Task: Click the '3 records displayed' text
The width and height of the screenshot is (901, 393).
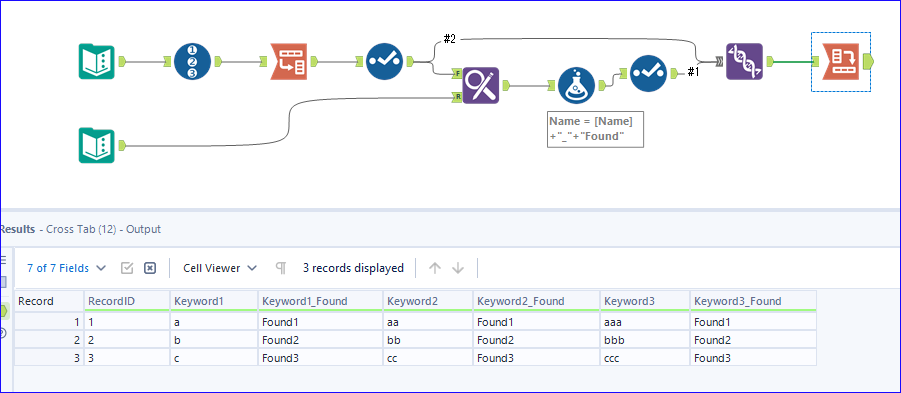Action: (x=353, y=268)
